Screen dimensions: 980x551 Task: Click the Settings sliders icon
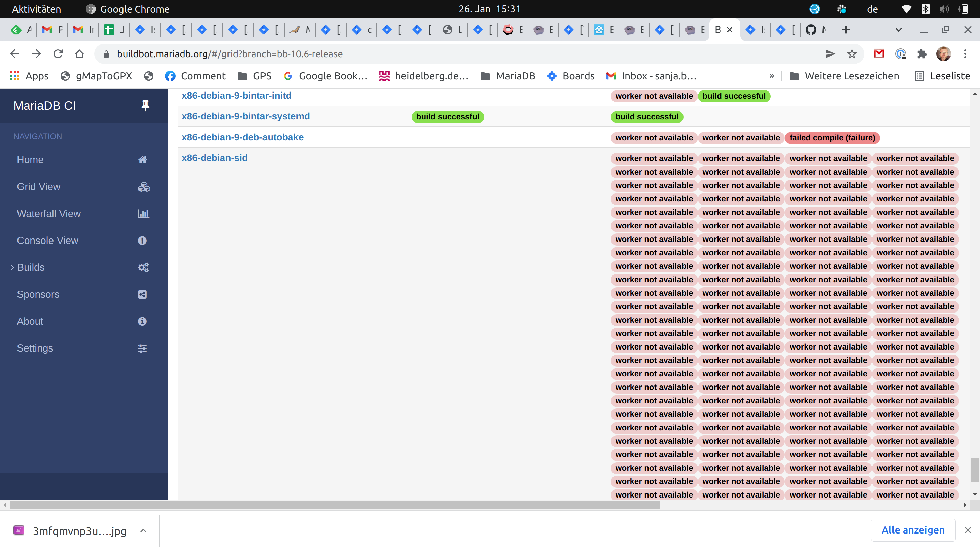(x=142, y=348)
